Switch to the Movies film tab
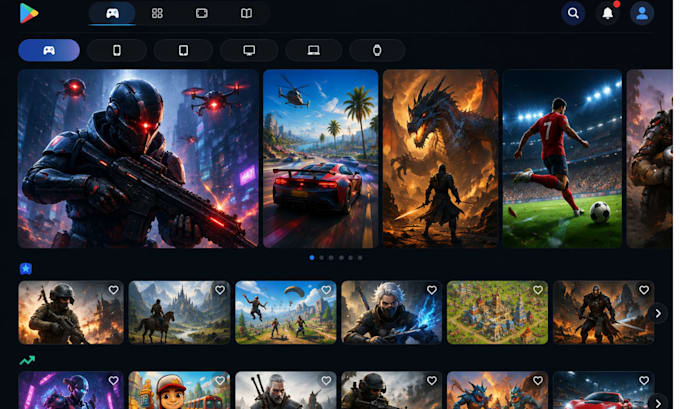This screenshot has width=680, height=409. click(x=202, y=13)
